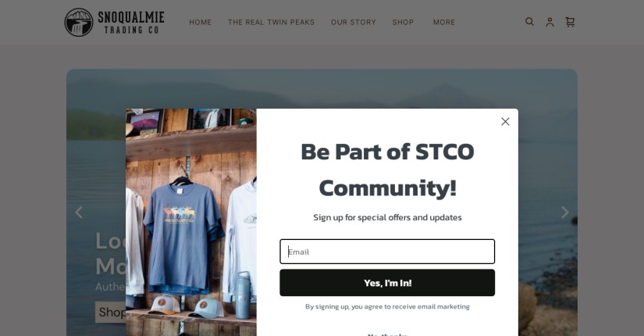Open the shopping cart icon
Viewport: 644px width, 336px height.
tap(570, 22)
